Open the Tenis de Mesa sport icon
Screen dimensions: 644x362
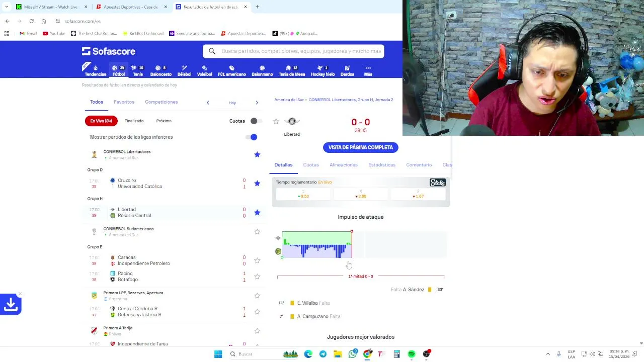pyautogui.click(x=292, y=70)
